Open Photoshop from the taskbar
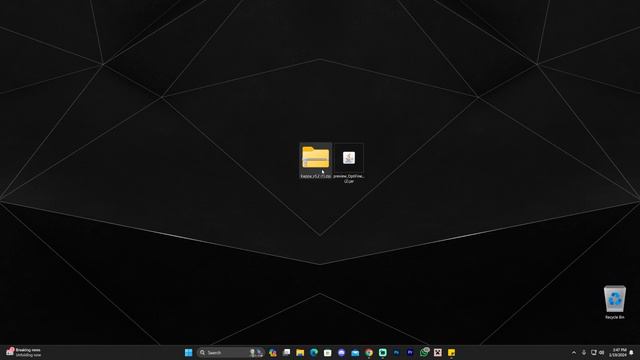This screenshot has height=360, width=640. [x=396, y=353]
